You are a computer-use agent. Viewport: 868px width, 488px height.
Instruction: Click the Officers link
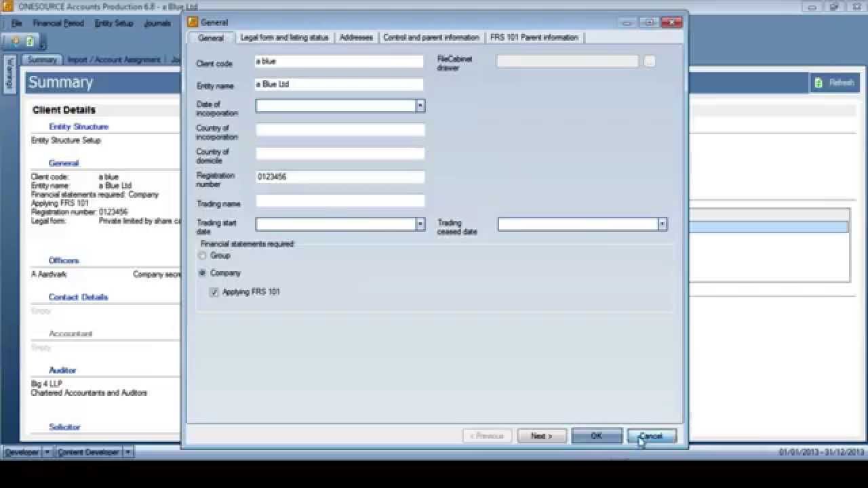[64, 261]
